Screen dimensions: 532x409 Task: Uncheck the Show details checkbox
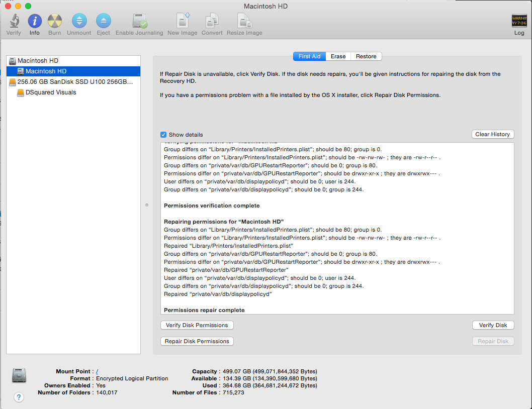[163, 135]
